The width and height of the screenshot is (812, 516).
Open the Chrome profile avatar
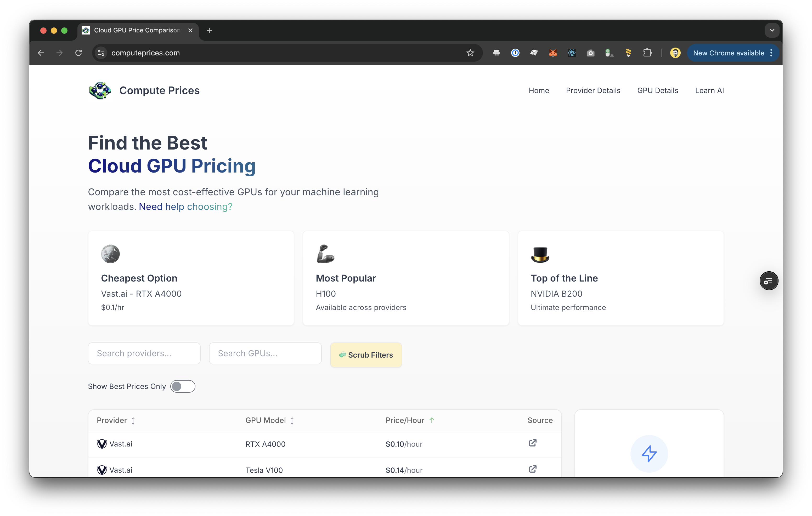(x=675, y=53)
